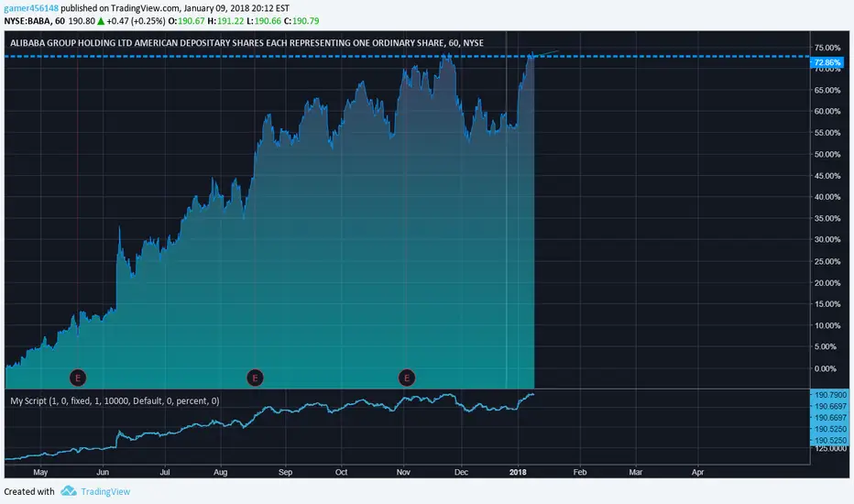Click the Oct label on time axis
The width and height of the screenshot is (854, 504).
(x=341, y=472)
